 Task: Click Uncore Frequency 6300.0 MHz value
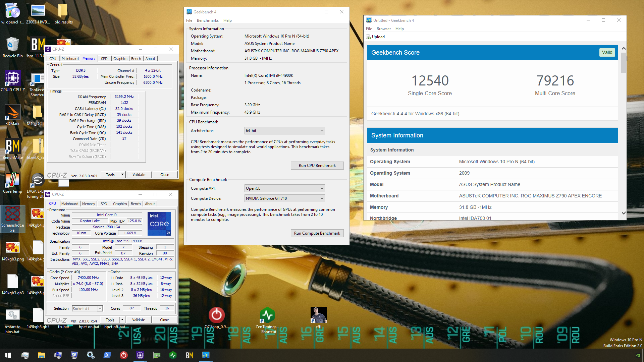tap(153, 82)
